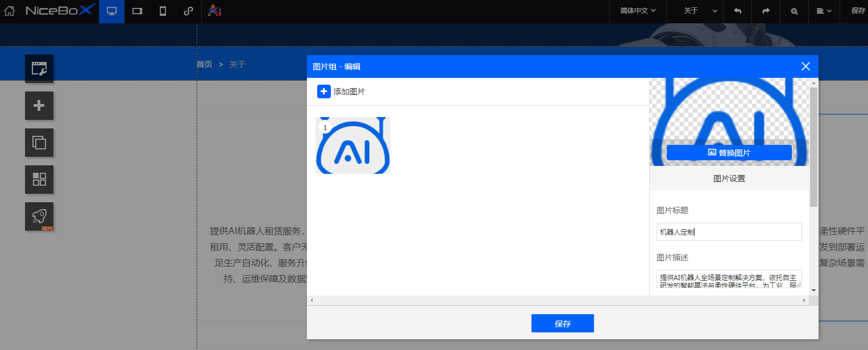Click the settings panel vertical scrollbar

(x=813, y=148)
